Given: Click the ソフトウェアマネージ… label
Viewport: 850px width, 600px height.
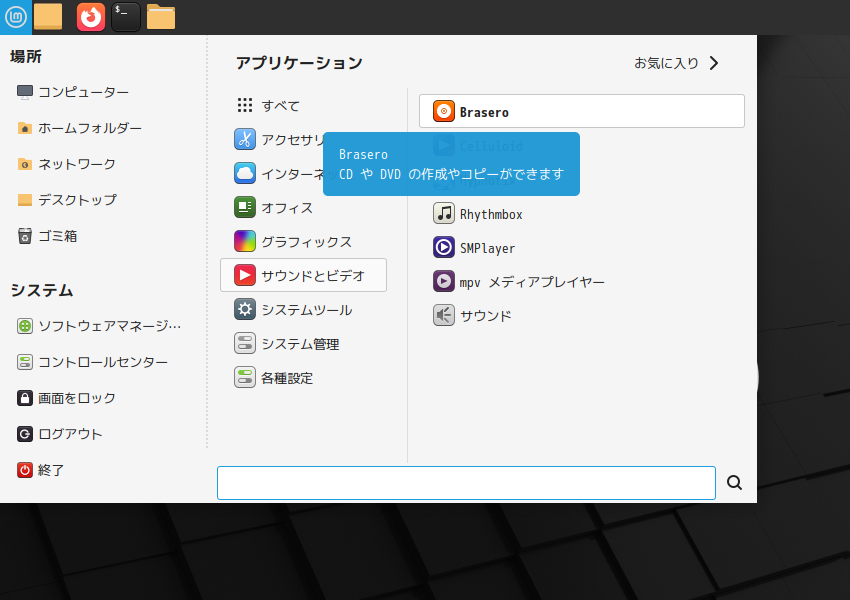Looking at the screenshot, I should [x=110, y=326].
